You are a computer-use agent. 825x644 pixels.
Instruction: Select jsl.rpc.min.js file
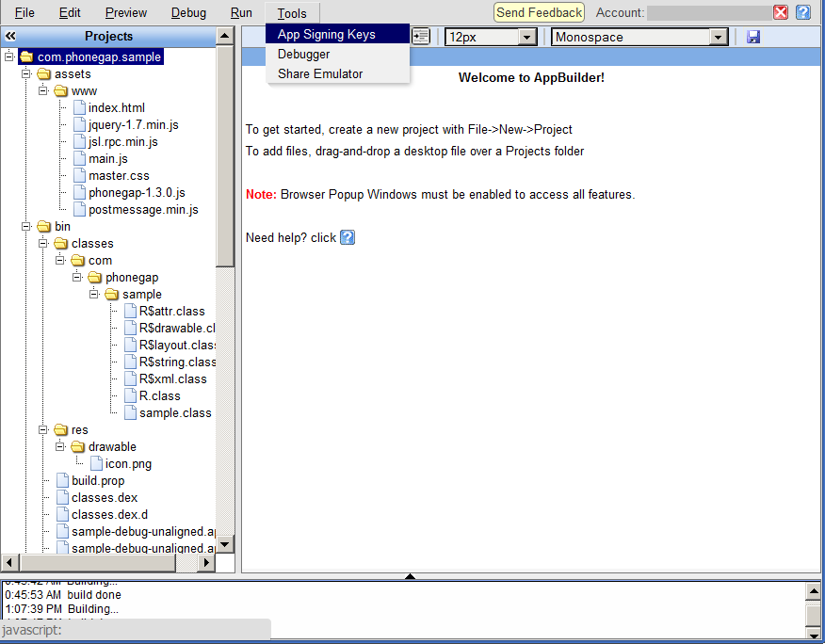click(123, 141)
